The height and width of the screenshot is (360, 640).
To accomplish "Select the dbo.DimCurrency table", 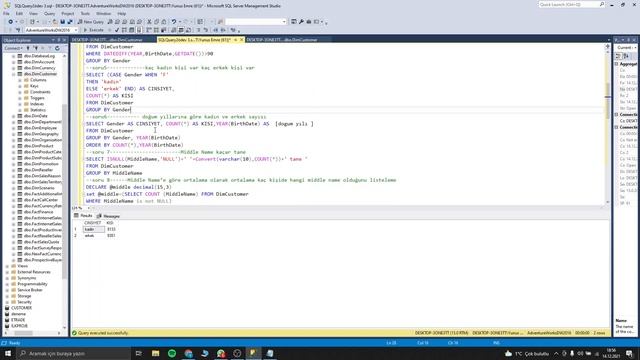I will tap(40, 68).
